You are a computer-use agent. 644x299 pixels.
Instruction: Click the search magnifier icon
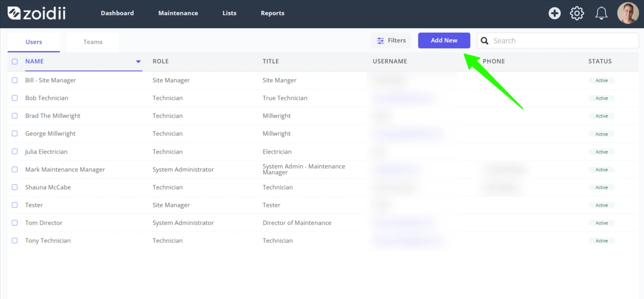point(484,41)
